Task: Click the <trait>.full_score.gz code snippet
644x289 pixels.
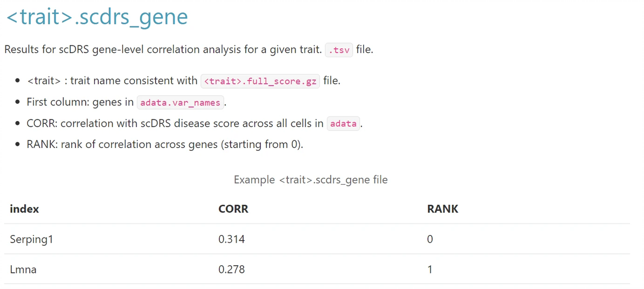Action: (x=260, y=82)
